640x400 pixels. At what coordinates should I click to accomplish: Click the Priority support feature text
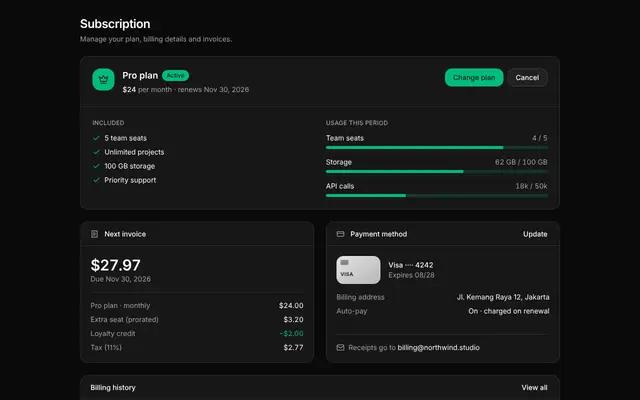[x=130, y=180]
